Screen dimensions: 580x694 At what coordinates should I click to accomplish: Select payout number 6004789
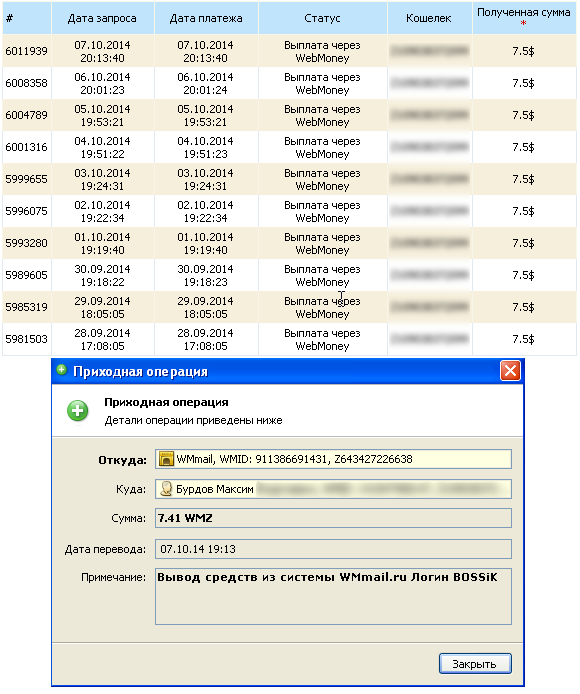[27, 115]
